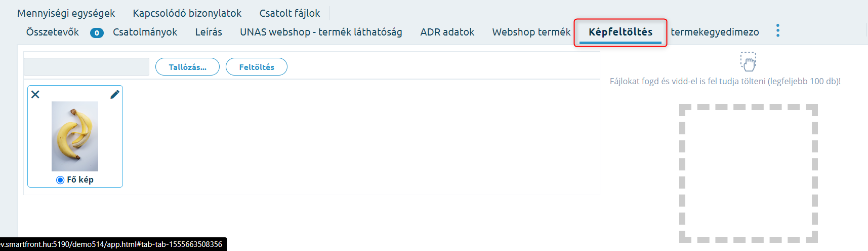This screenshot has width=868, height=251.
Task: Switch to the Összetevők tab
Action: coord(53,32)
